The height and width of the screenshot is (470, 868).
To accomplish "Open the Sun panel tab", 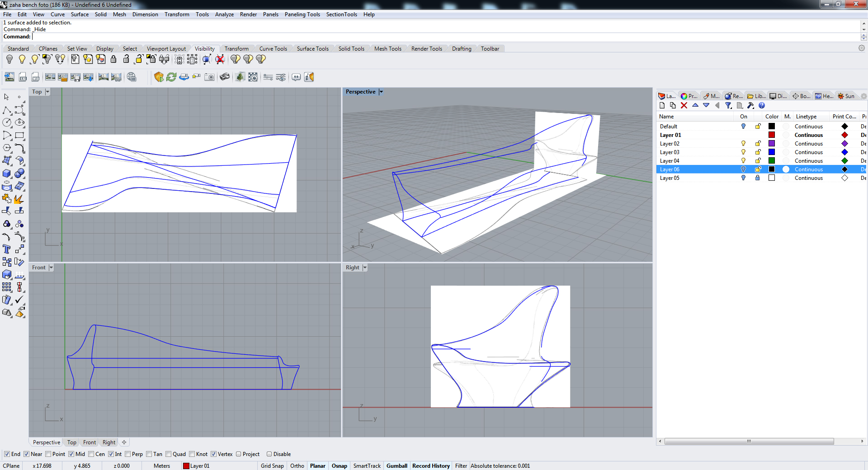I will [x=847, y=96].
